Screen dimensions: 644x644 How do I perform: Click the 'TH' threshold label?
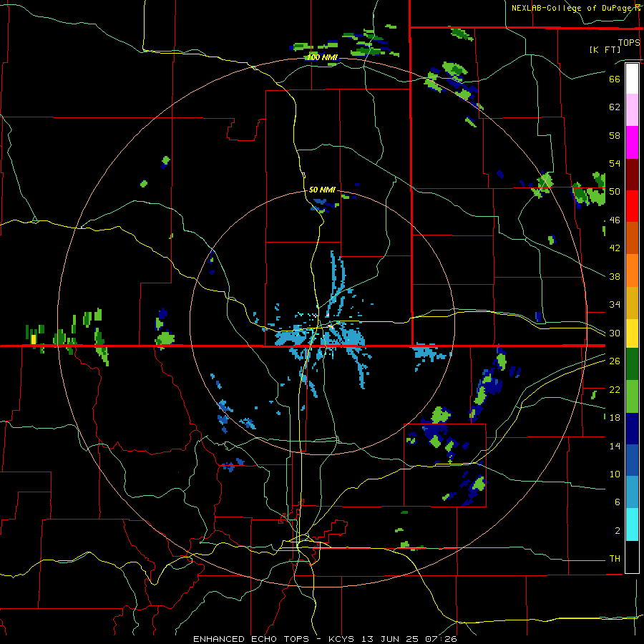[615, 559]
